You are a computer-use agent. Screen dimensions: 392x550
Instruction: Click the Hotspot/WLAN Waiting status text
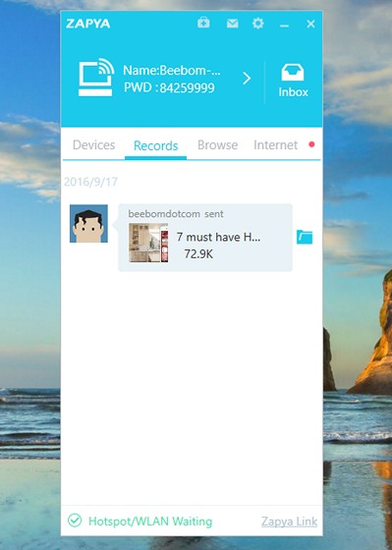coord(150,522)
